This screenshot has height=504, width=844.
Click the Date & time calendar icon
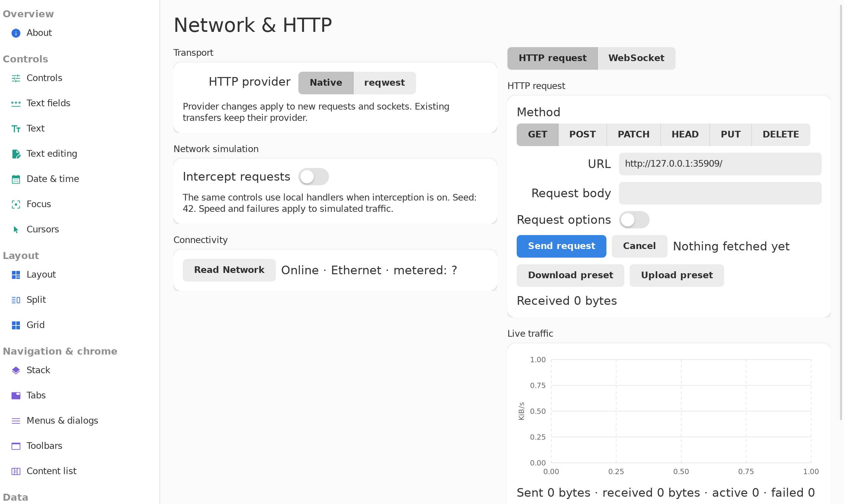click(x=16, y=179)
